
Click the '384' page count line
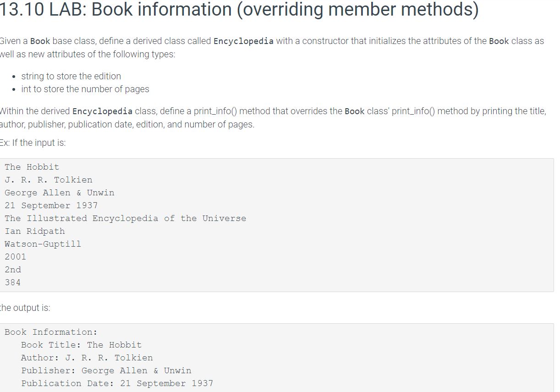coord(13,282)
